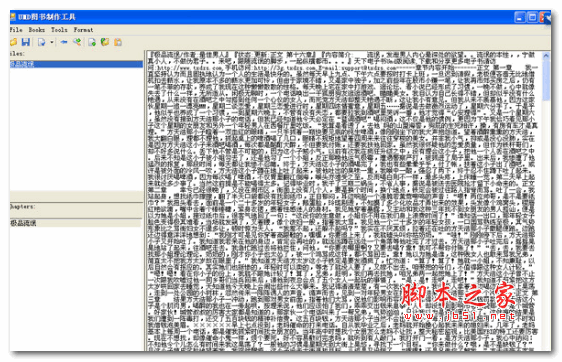
Task: Click the document with green check icon
Action: pyautogui.click(x=92, y=42)
